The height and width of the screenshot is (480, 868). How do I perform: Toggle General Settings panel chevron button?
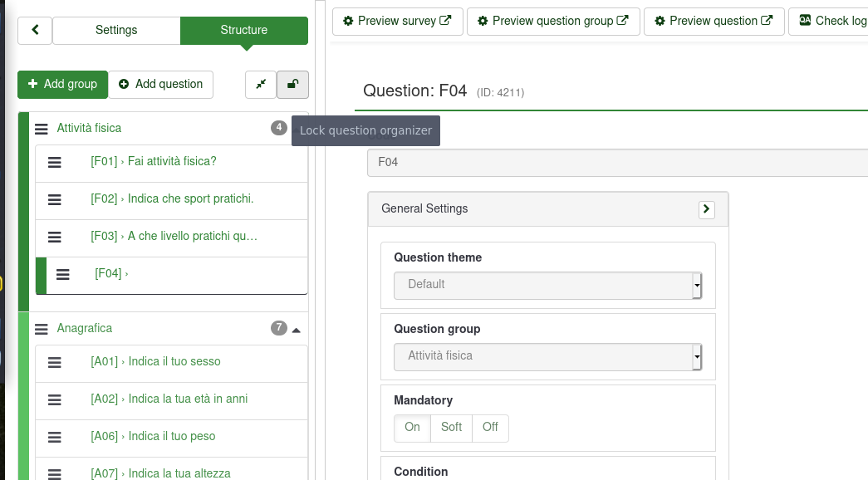(x=707, y=209)
